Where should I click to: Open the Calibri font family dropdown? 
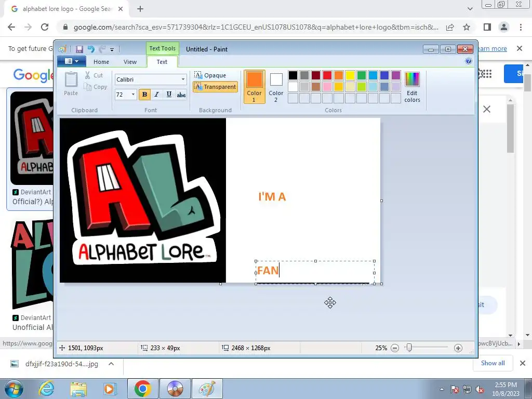pos(183,79)
